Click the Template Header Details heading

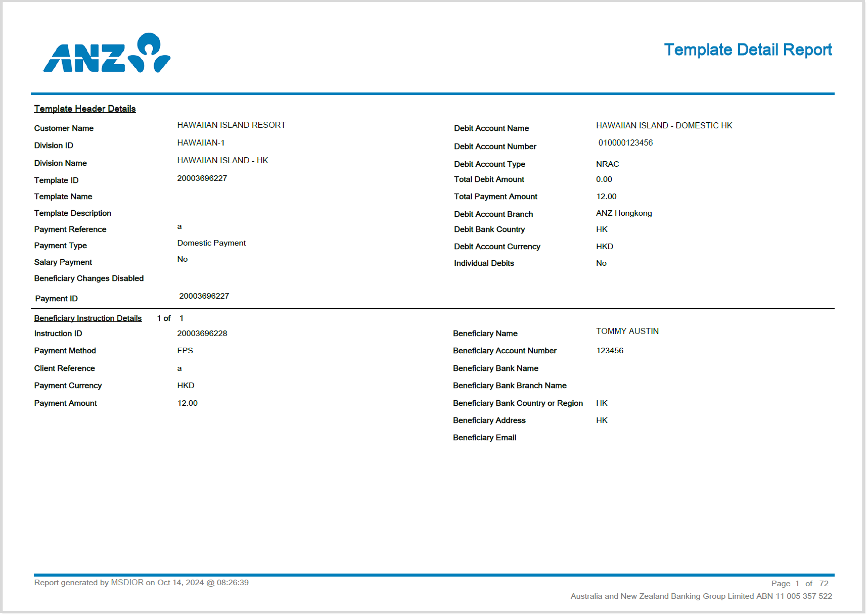[84, 109]
